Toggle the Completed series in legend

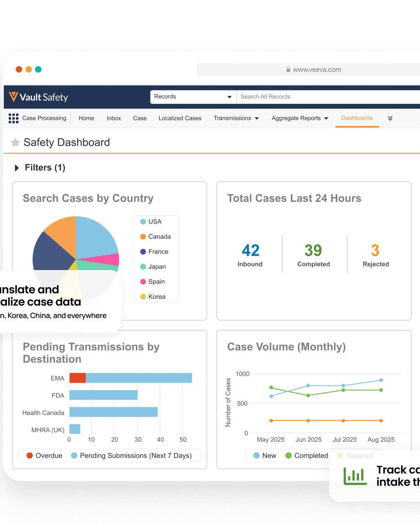click(x=307, y=455)
